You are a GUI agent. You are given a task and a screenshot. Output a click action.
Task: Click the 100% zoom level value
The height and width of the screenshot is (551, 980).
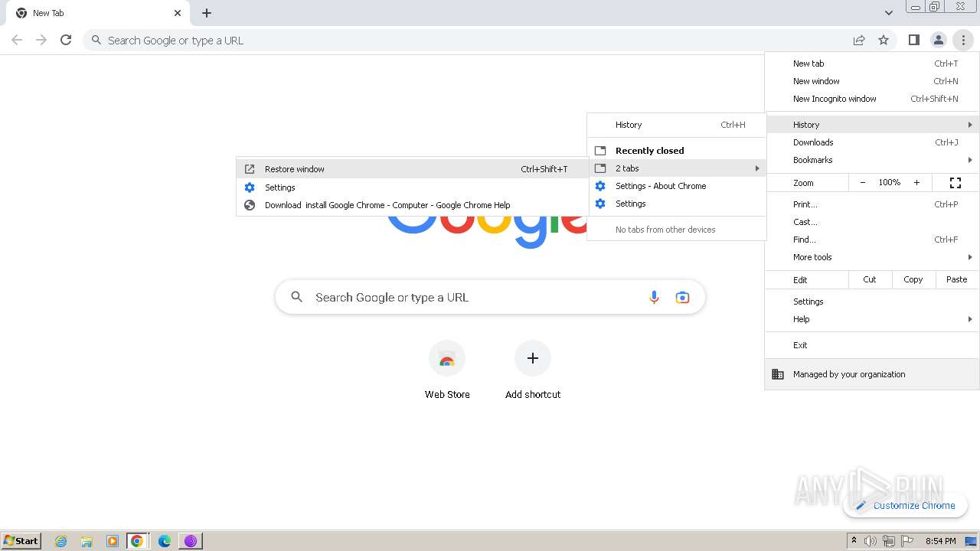tap(890, 183)
